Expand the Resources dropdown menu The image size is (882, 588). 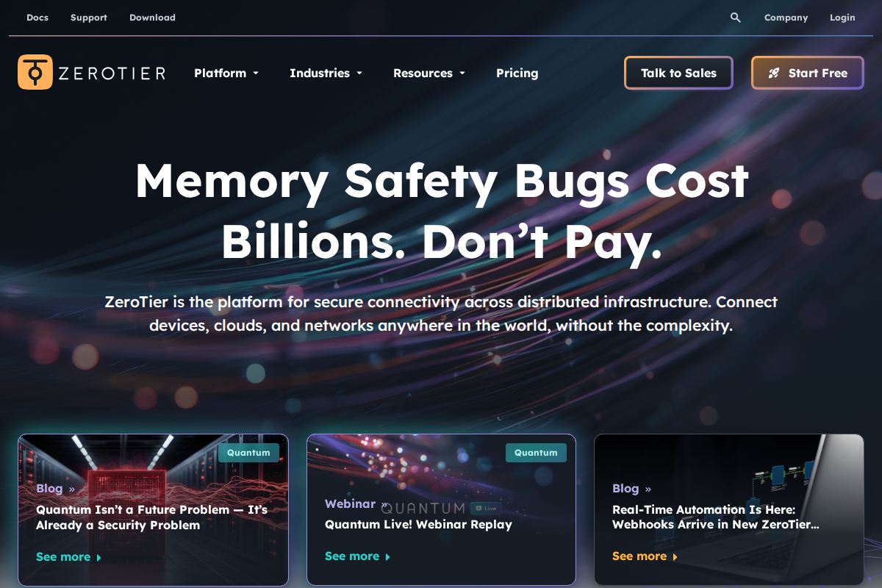pos(429,73)
